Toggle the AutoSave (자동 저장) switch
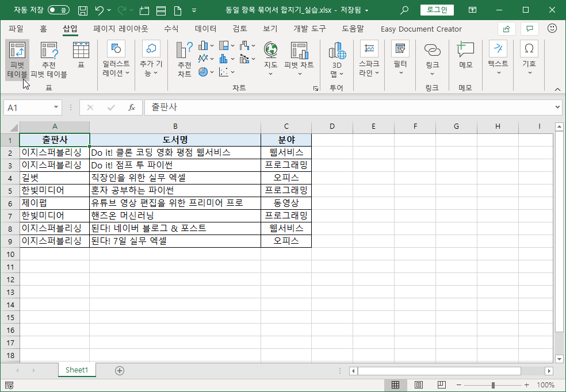Screen dimensions: 566x392 [59, 10]
